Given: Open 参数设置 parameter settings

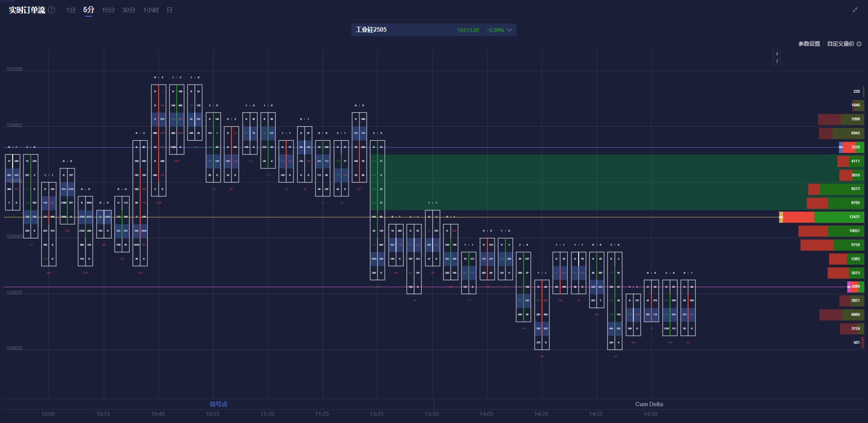Looking at the screenshot, I should [x=809, y=44].
